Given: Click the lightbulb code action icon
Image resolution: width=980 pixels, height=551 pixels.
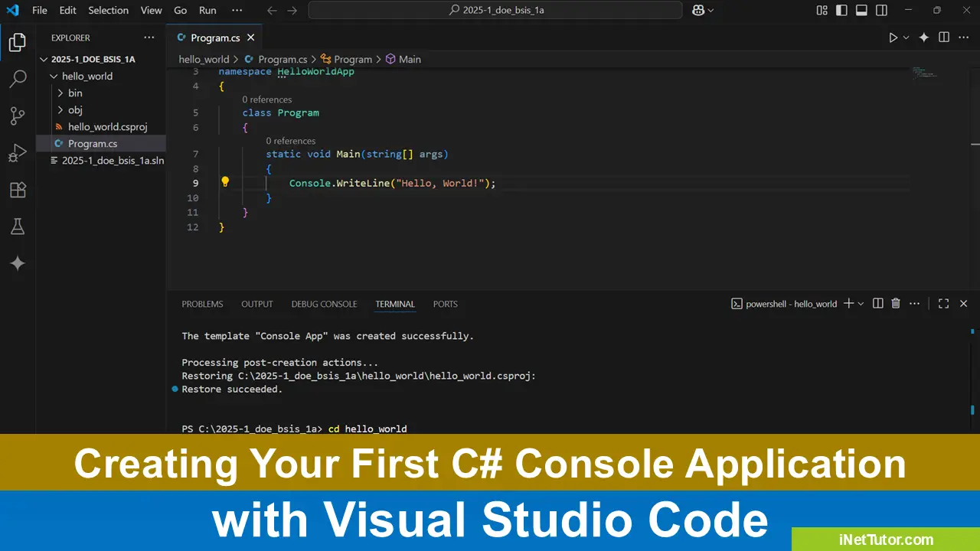Looking at the screenshot, I should click(x=225, y=183).
